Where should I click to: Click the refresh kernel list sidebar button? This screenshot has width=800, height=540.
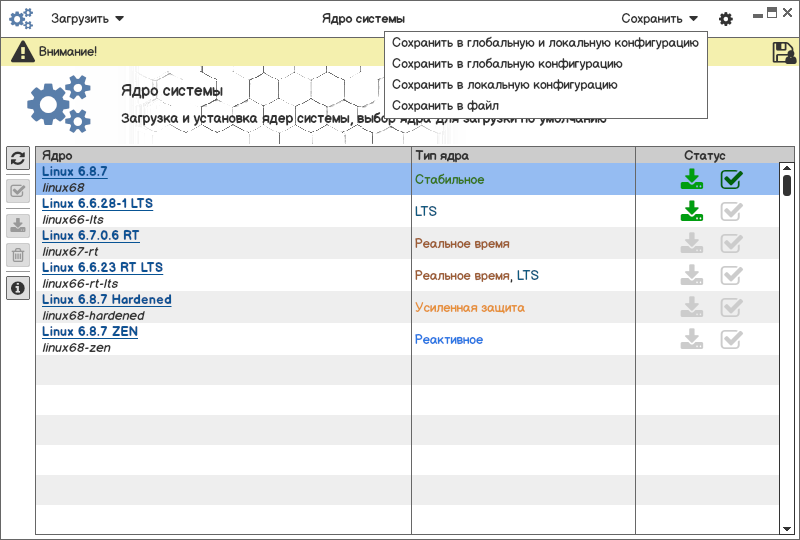tap(18, 159)
